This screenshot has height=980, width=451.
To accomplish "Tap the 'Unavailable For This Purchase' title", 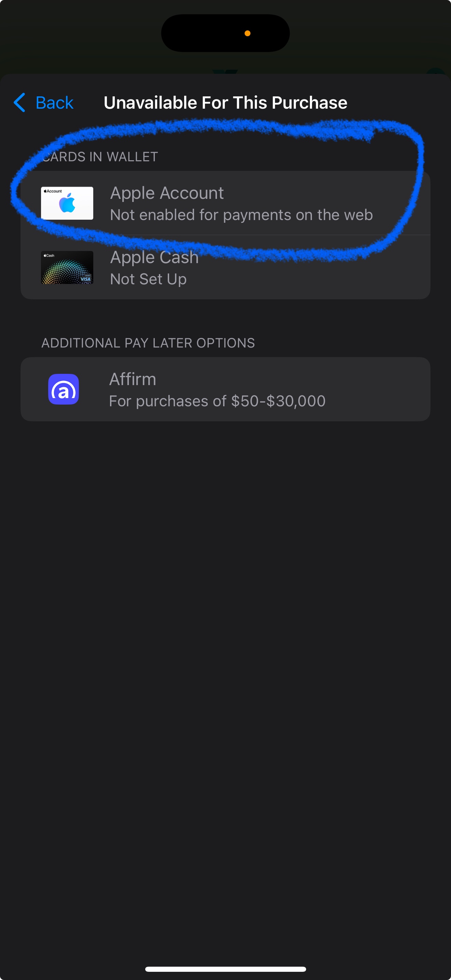I will (x=225, y=103).
